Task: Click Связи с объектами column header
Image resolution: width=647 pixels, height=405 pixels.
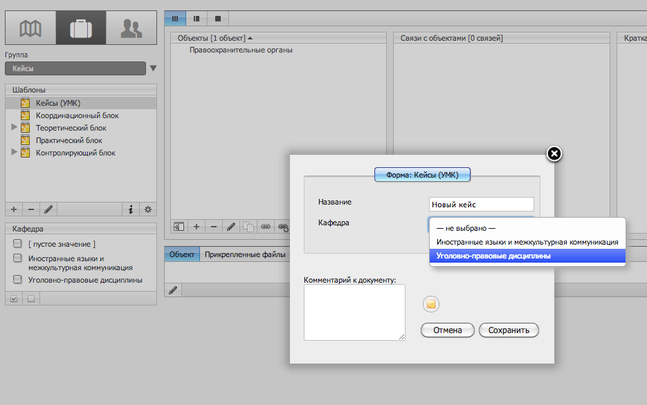Action: [501, 38]
